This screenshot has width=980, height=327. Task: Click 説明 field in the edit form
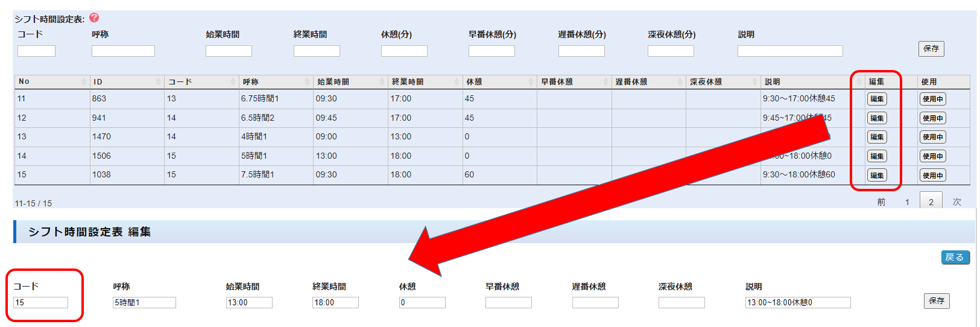coord(797,302)
